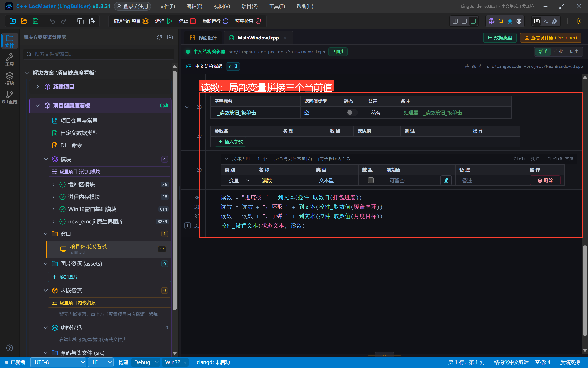The width and height of the screenshot is (588, 368).
Task: Click the undo arrow icon
Action: [x=52, y=21]
